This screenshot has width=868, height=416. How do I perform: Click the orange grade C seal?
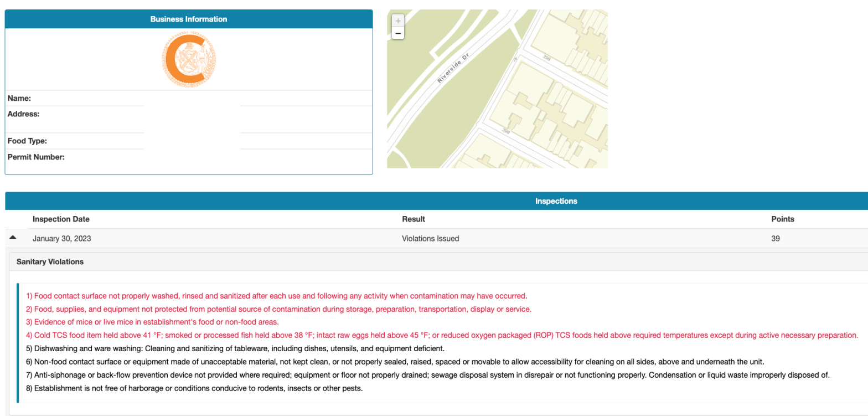click(189, 59)
